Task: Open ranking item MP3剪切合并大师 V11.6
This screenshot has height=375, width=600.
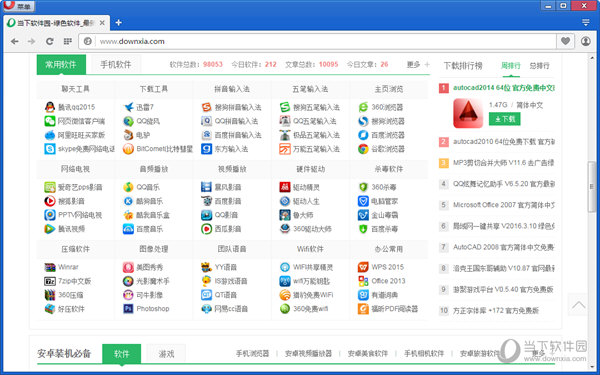Action: 504,163
